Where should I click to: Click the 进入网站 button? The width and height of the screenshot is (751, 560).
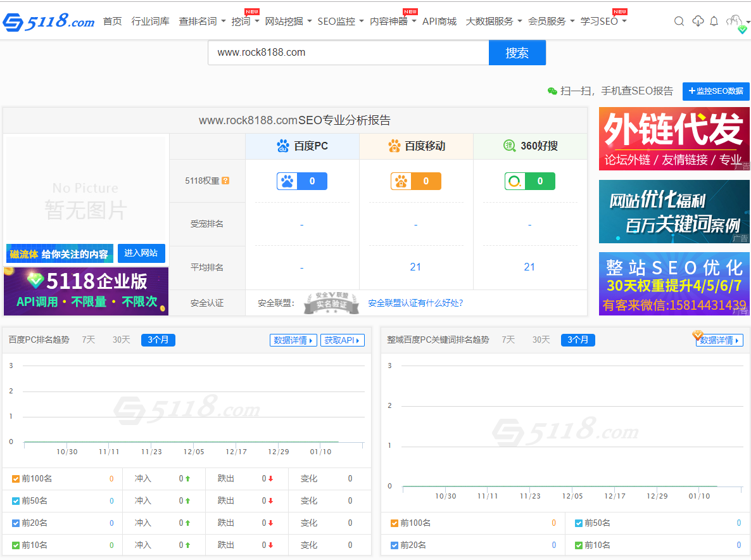pyautogui.click(x=141, y=253)
